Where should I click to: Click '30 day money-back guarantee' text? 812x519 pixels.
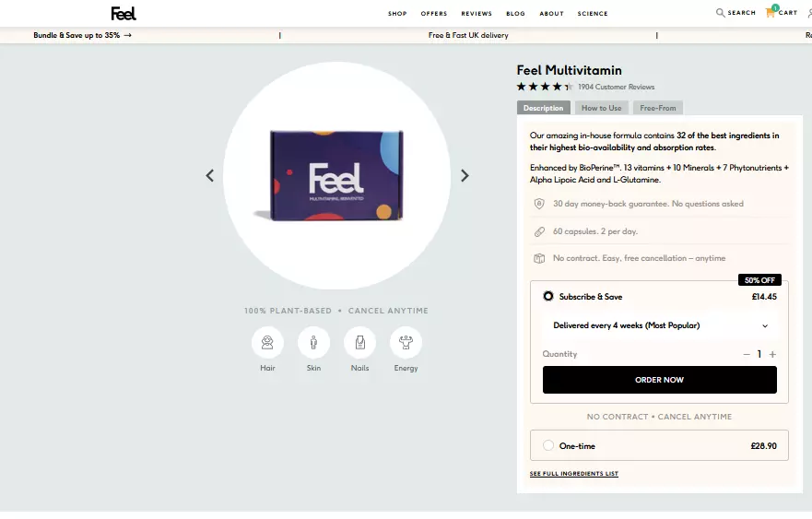click(648, 204)
